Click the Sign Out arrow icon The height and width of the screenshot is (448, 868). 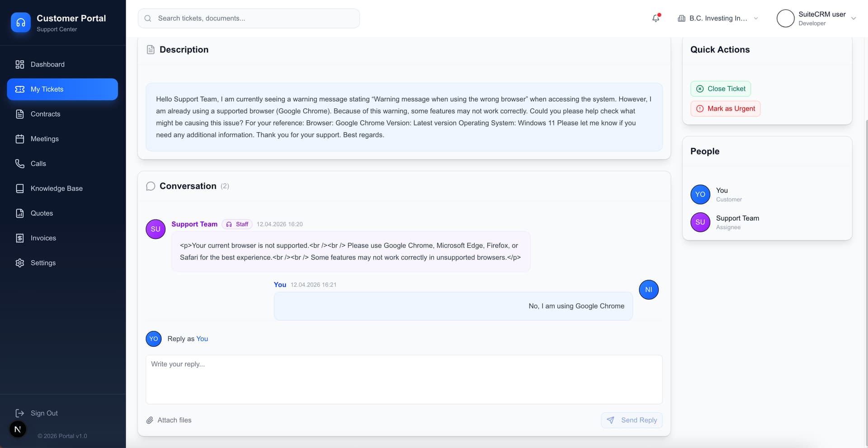(19, 413)
